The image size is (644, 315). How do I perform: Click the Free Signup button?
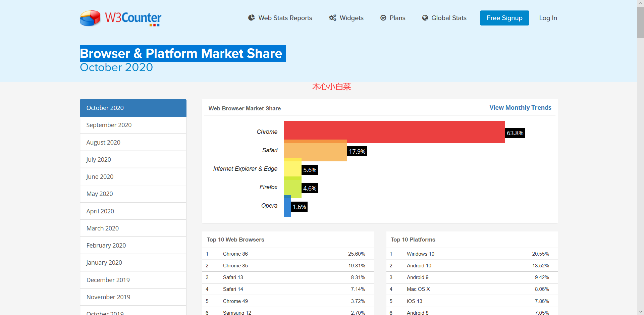point(504,18)
